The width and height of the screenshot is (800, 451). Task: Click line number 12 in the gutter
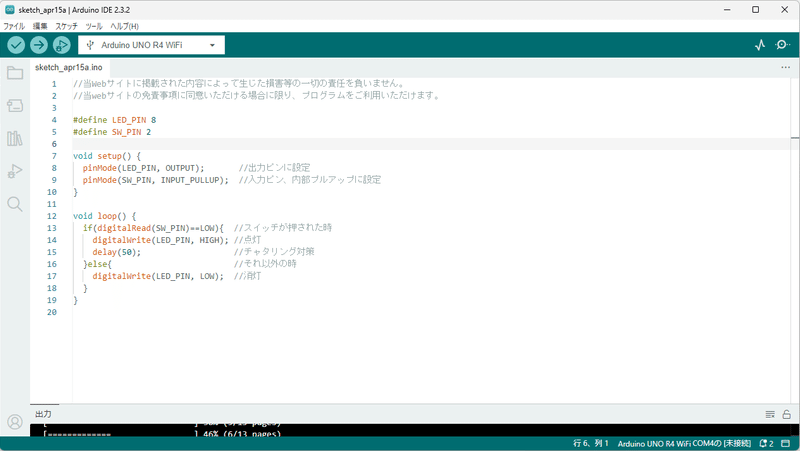52,216
